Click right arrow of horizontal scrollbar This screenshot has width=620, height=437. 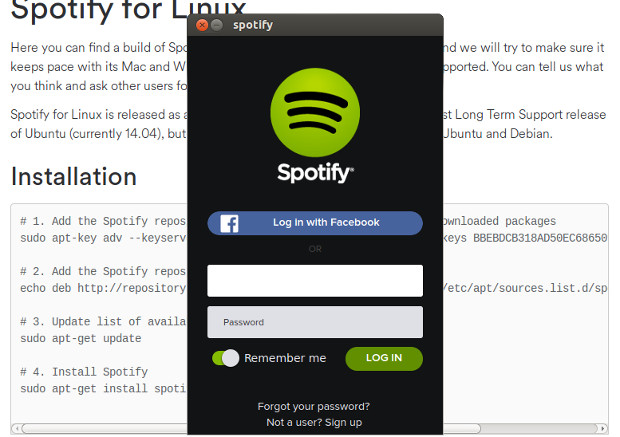(602, 428)
